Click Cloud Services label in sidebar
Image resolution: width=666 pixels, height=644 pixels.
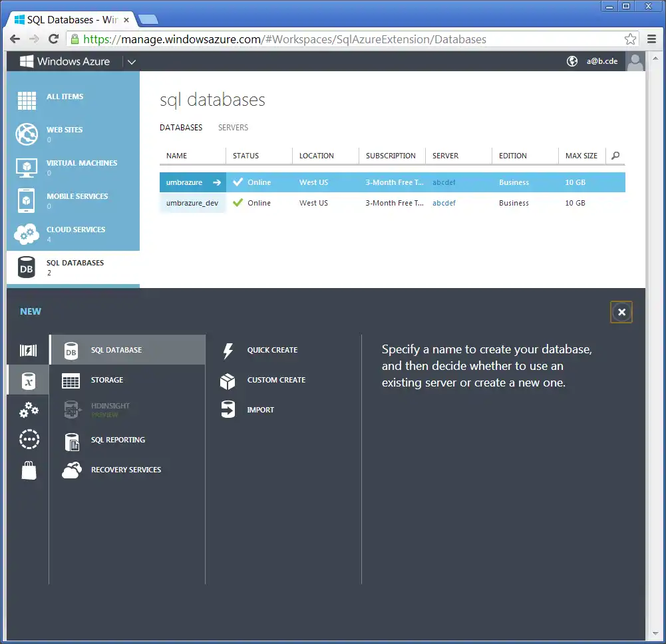76,230
